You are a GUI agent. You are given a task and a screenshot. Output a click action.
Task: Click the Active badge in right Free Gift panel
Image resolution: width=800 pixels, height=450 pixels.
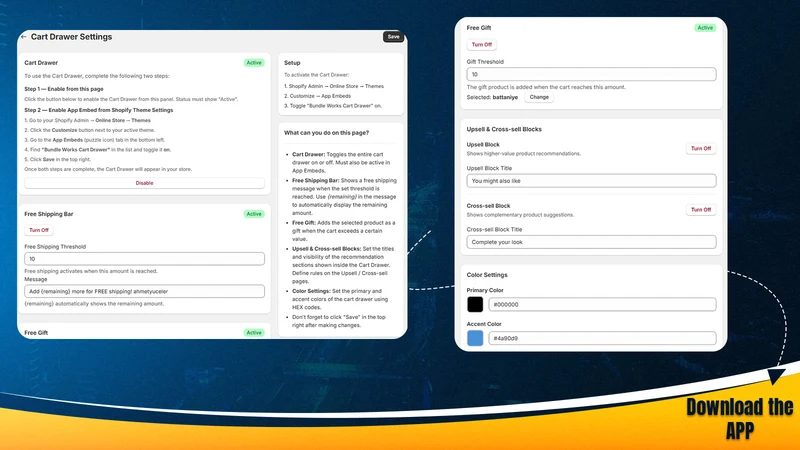click(x=705, y=28)
